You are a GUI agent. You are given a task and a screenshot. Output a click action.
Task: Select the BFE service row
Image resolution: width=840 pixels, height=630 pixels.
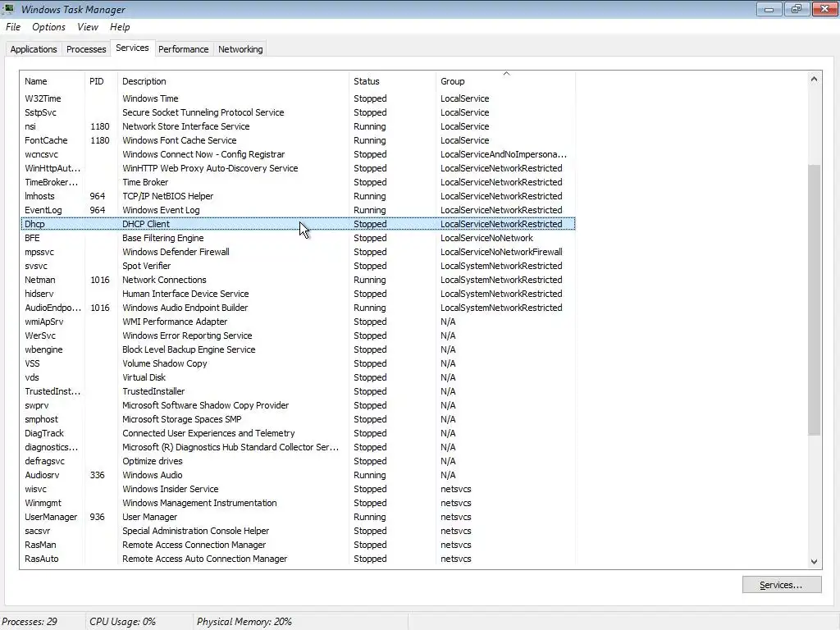298,238
